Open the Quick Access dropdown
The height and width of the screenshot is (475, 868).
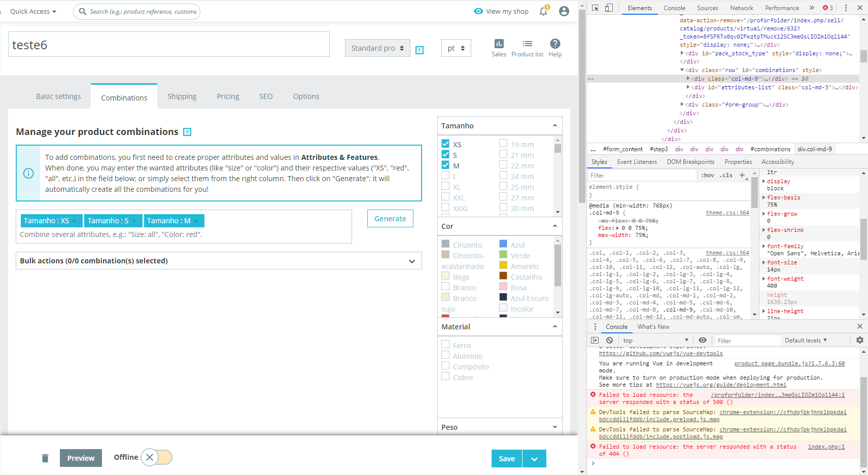[33, 11]
